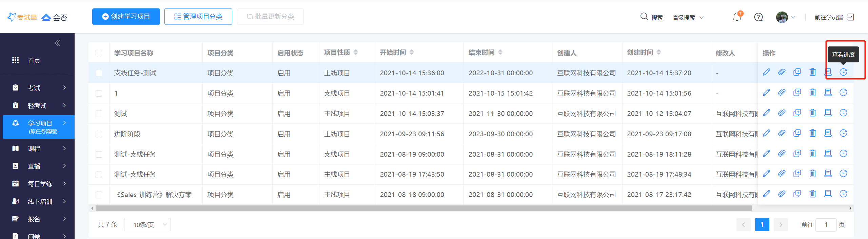The image size is (868, 239).
Task: Open the 10条/页 page size dropdown
Action: point(147,224)
